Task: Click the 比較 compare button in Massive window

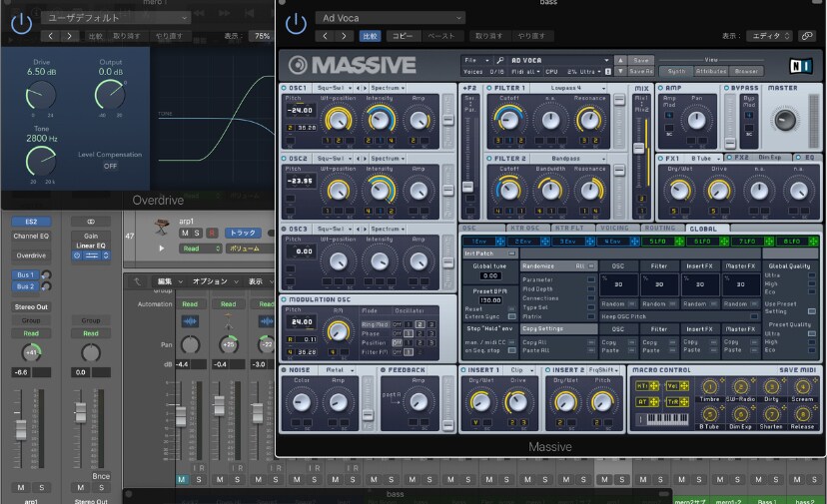Action: pos(371,36)
